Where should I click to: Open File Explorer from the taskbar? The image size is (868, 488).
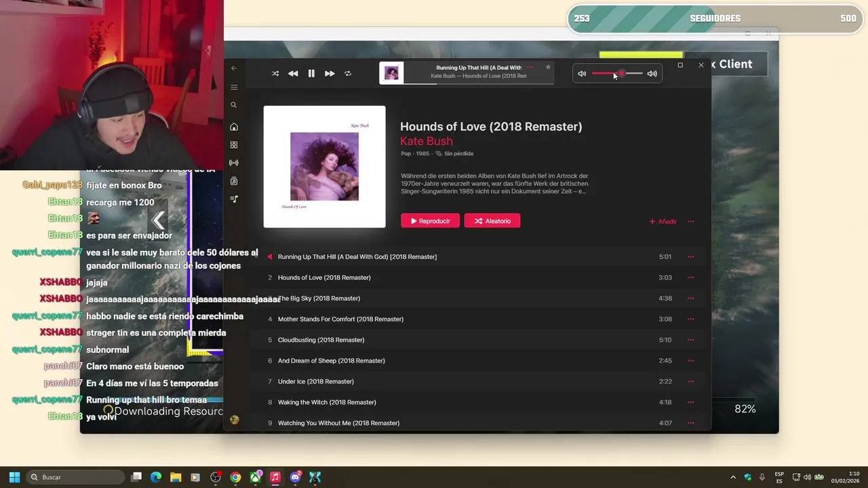point(176,477)
